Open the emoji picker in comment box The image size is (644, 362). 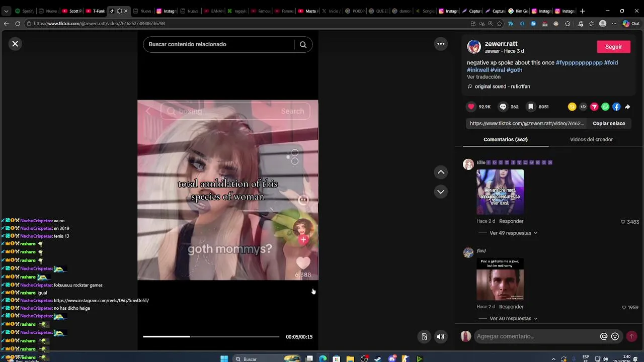[615, 336]
